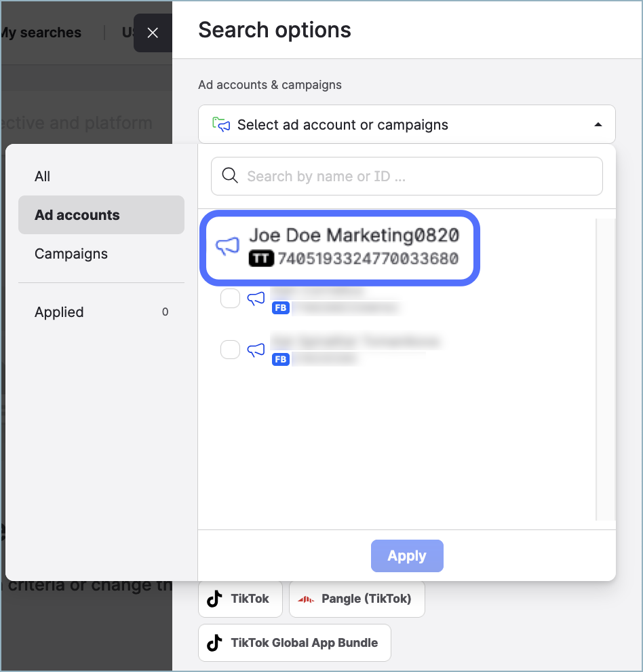Click the magnifier icon in the search field
Viewport: 643px width, 672px height.
click(230, 176)
